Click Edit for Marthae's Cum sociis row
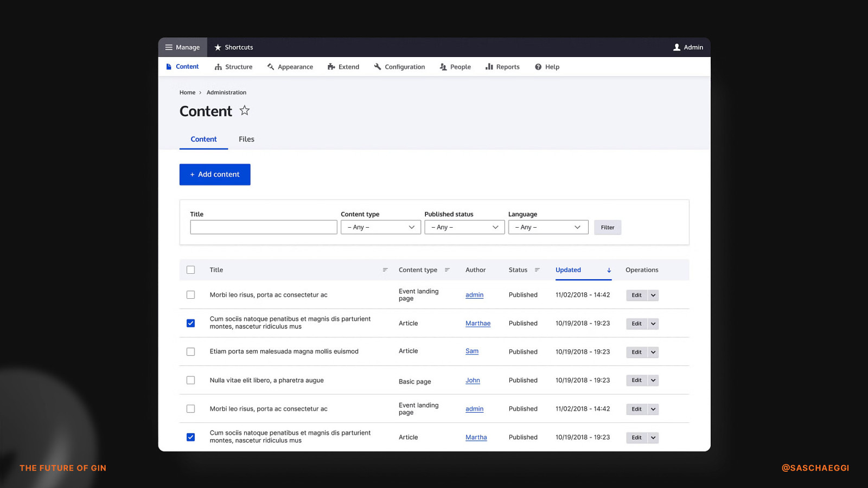This screenshot has width=868, height=488. point(637,324)
